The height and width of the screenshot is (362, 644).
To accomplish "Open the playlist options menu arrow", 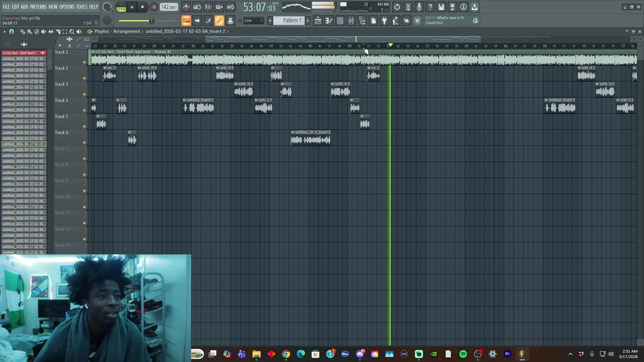I will [5, 32].
